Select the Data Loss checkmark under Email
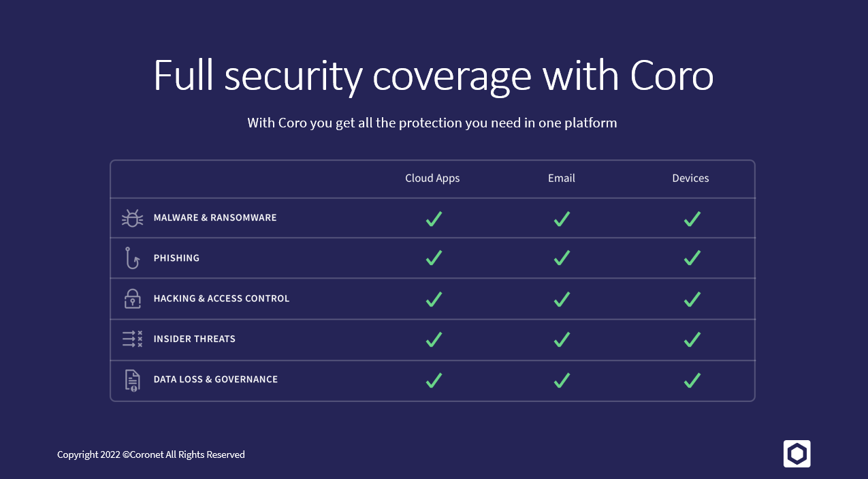Image resolution: width=868 pixels, height=479 pixels. click(562, 380)
